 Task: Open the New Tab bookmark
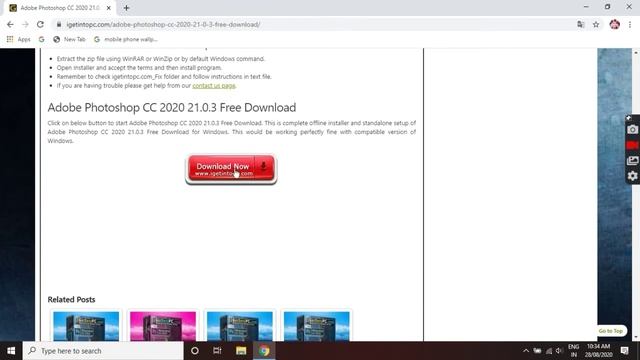(x=69, y=39)
